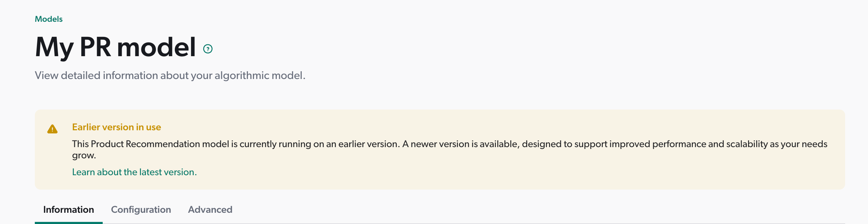Click the My PR model page title
This screenshot has width=868, height=224.
pos(115,47)
